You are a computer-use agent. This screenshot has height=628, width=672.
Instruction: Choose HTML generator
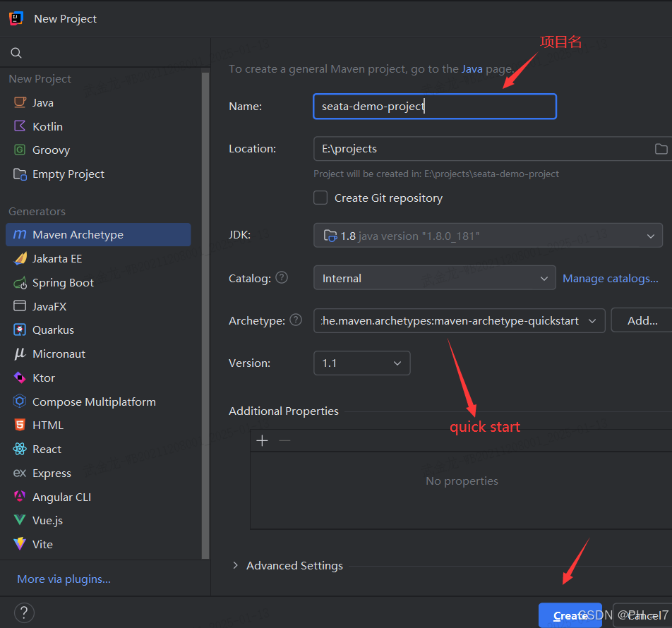pyautogui.click(x=98, y=425)
